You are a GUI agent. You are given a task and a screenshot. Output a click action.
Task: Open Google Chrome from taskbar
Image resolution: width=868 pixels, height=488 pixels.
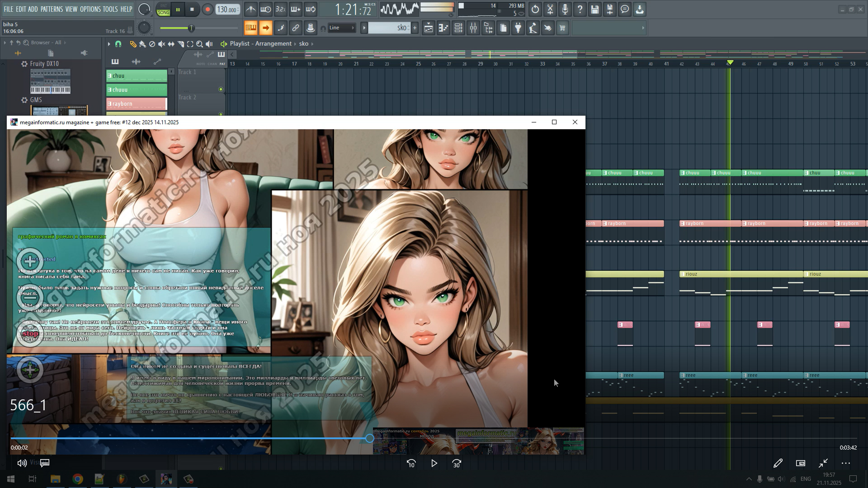click(x=78, y=479)
